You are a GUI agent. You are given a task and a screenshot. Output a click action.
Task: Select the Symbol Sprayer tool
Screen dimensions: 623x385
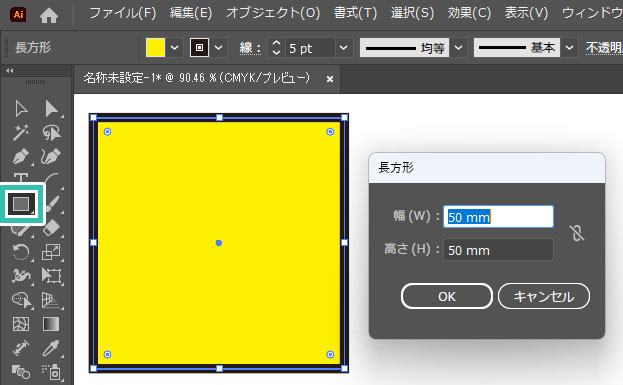pos(52,372)
